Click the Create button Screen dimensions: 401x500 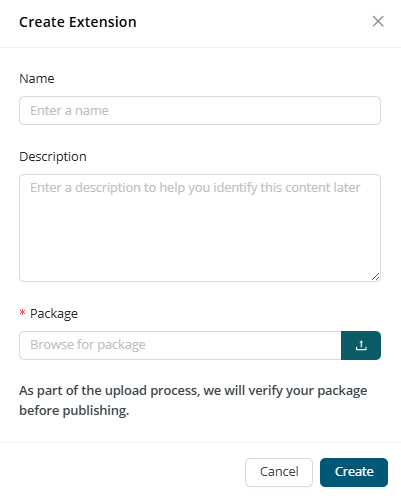click(354, 472)
